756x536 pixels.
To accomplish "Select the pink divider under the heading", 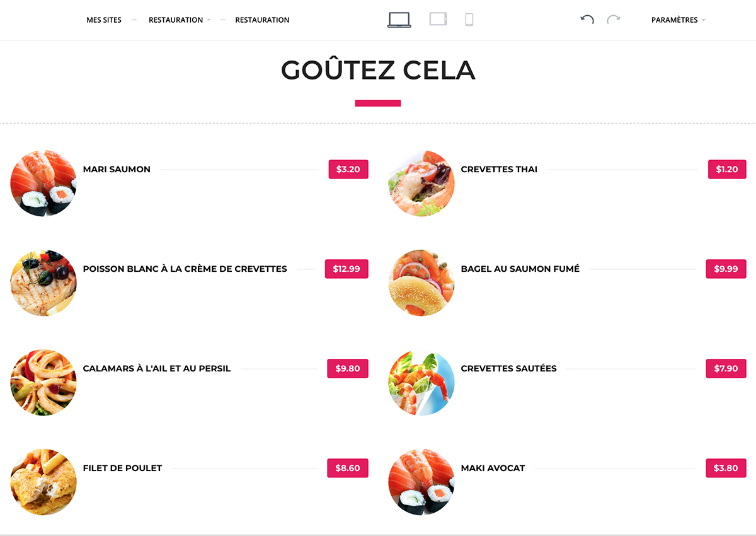I will click(x=378, y=103).
